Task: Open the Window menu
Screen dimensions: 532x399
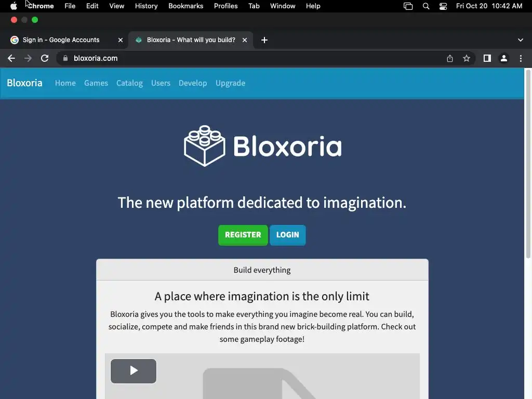Action: pos(283,6)
